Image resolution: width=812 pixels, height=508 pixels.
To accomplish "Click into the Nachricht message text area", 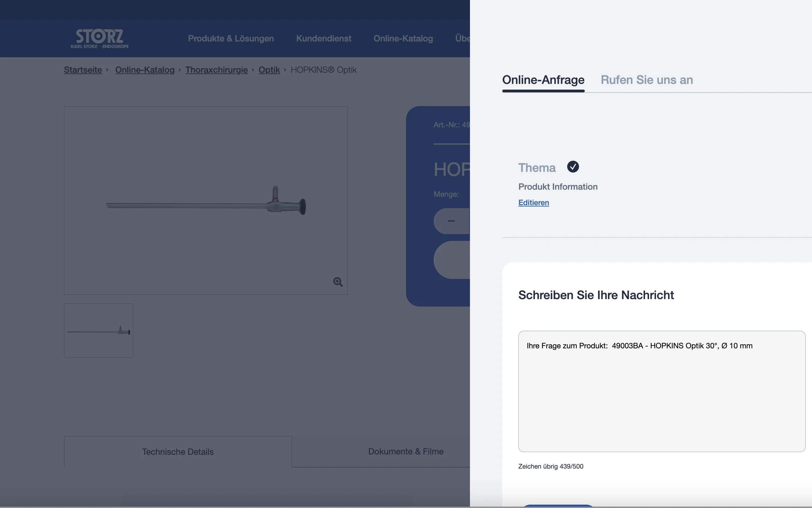I will pos(662,391).
